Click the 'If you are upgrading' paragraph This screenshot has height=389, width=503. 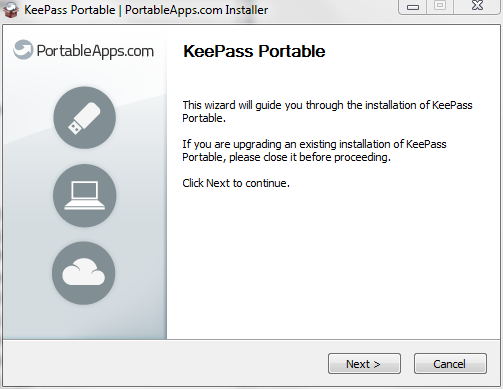click(x=314, y=150)
